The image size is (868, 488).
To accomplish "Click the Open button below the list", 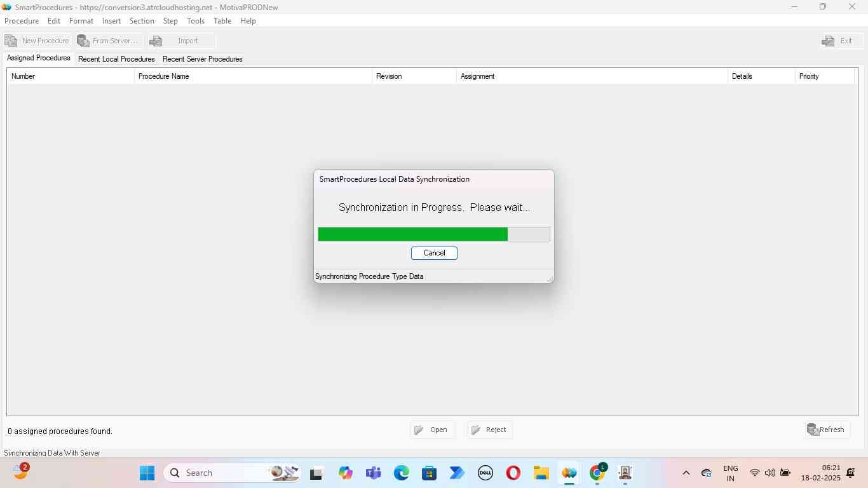I will (432, 430).
